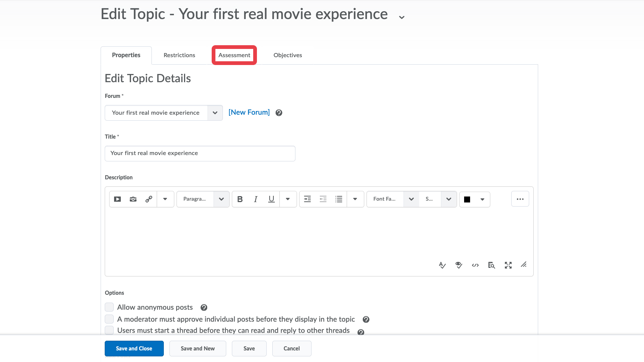Click the Save and Close button
This screenshot has width=644, height=362.
point(134,349)
